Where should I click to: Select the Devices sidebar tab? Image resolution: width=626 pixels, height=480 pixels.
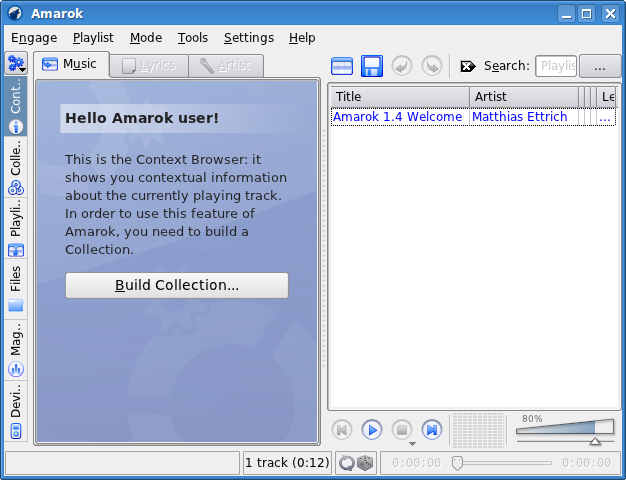coord(16,411)
